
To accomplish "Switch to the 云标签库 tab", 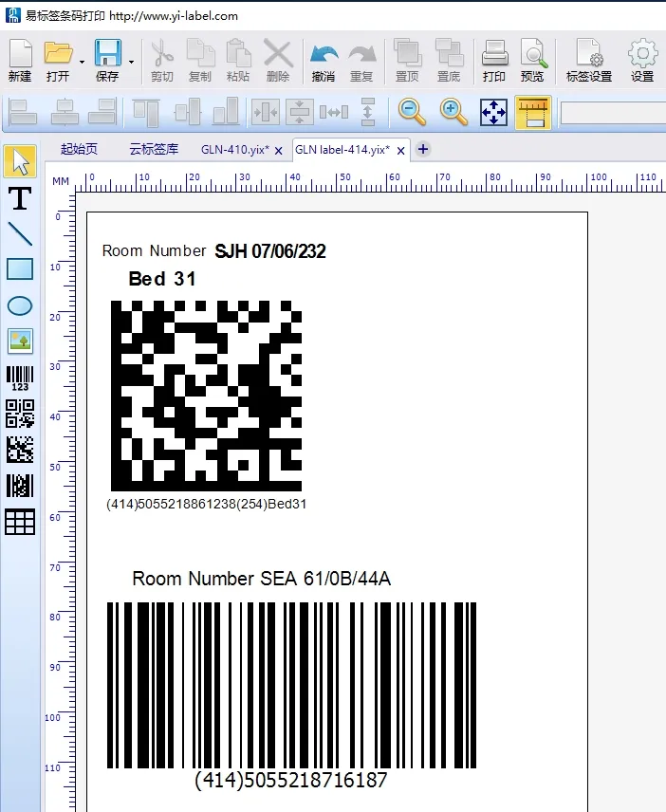I will [154, 149].
